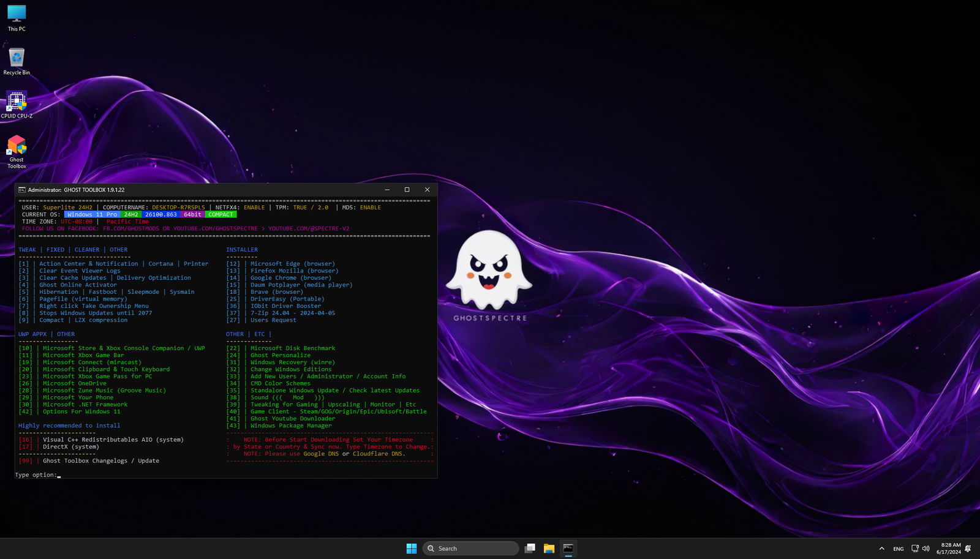Image resolution: width=980 pixels, height=559 pixels.
Task: Click 'Right click Take Ownership Menu' entry
Action: pos(94,306)
